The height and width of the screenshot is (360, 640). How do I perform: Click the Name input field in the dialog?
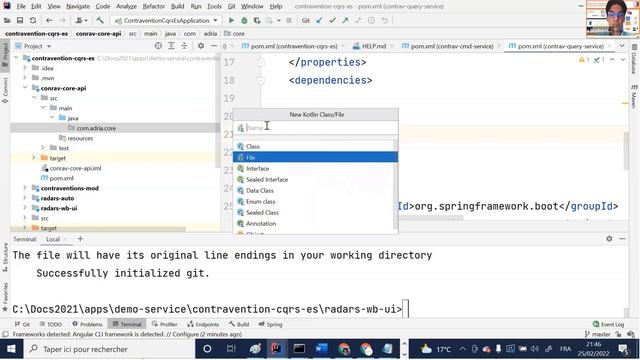316,128
